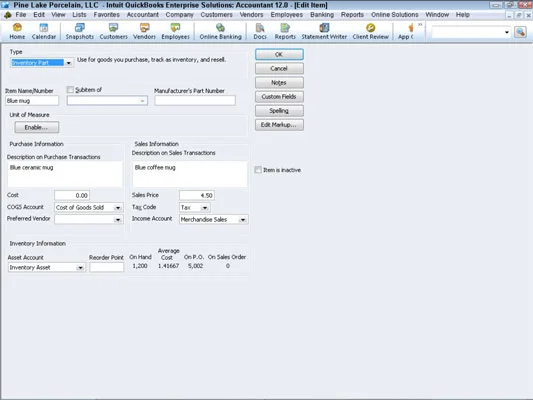Open Custom Fields button
Viewport: 533px width, 400px height.
tap(279, 97)
